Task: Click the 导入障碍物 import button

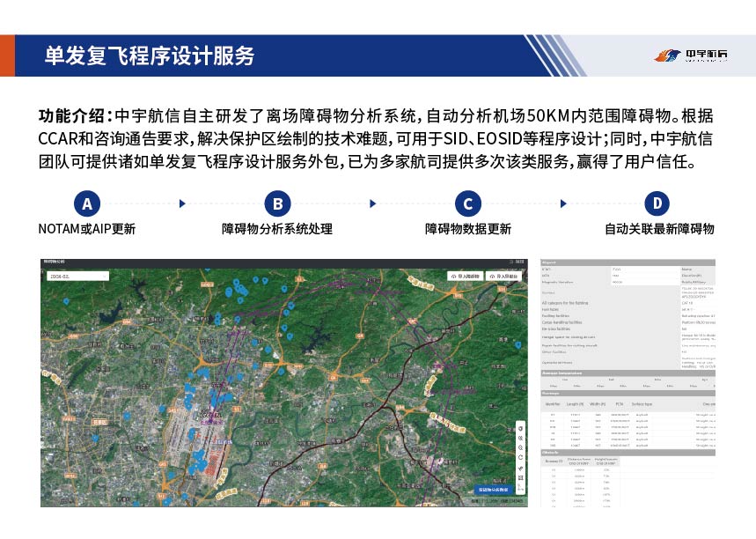Action: tap(466, 277)
